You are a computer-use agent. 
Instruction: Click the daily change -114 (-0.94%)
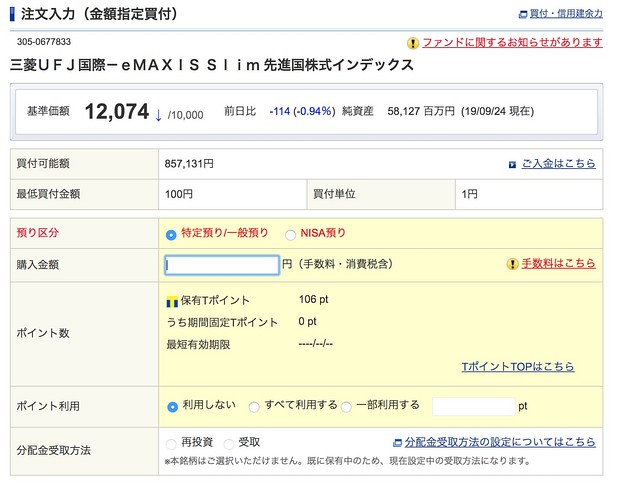[302, 111]
